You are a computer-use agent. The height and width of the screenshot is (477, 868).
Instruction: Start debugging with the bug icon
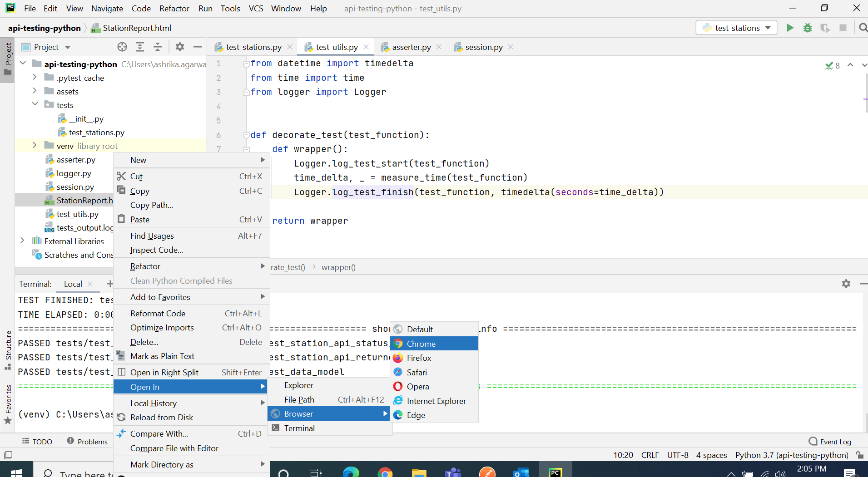[808, 28]
